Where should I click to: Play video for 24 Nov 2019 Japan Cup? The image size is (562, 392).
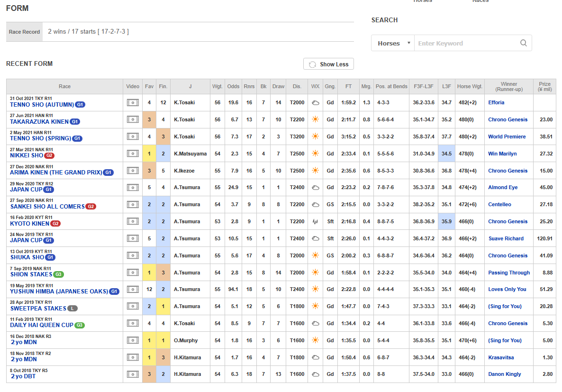133,238
